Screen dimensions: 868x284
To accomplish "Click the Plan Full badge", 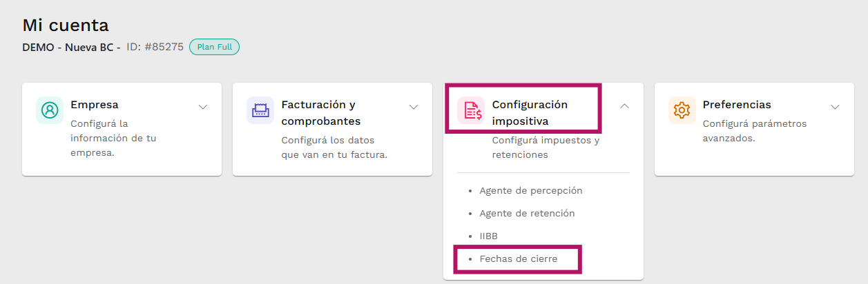I will [214, 47].
